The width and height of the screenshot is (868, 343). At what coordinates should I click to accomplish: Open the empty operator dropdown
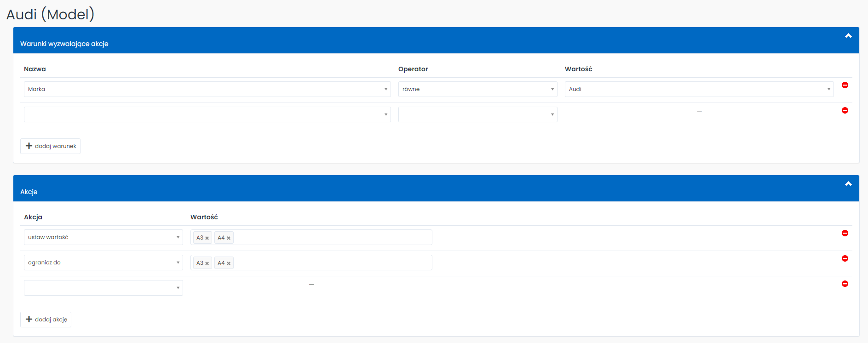click(x=477, y=114)
